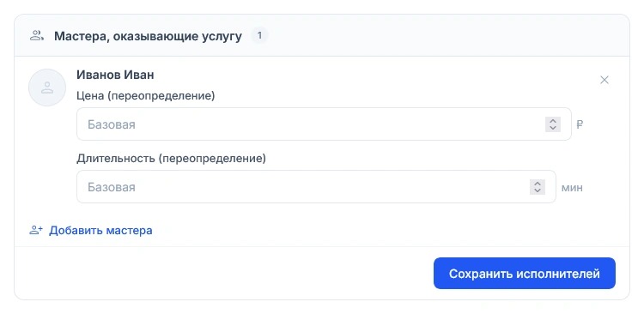Click the Мастера, оказывающие услугу heading

(148, 36)
